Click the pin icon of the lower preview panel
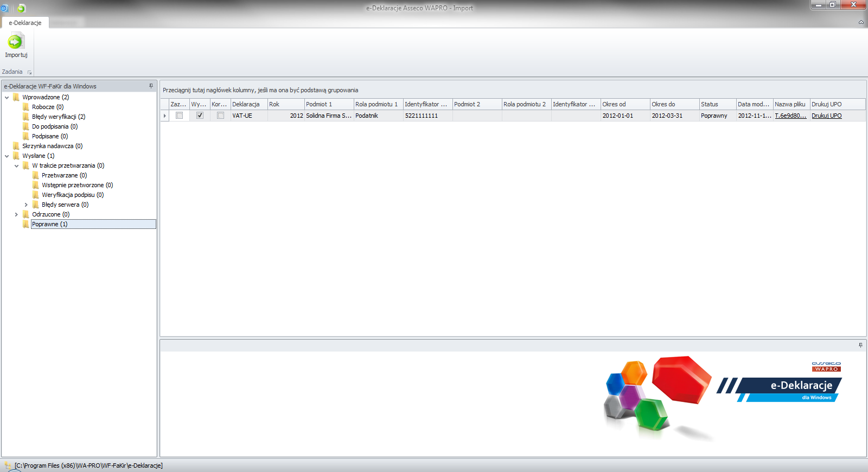The image size is (868, 472). (860, 345)
